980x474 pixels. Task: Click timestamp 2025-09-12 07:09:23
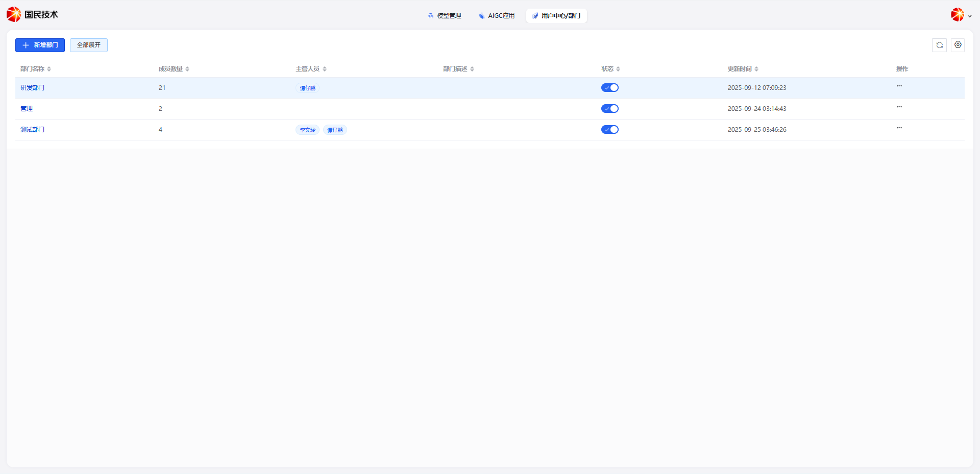[757, 88]
